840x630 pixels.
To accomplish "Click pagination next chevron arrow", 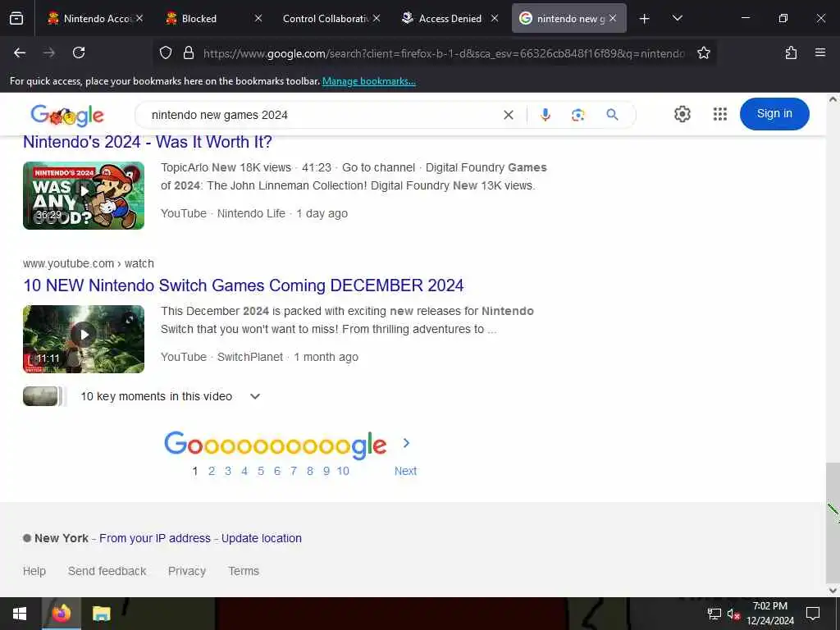I will (406, 443).
